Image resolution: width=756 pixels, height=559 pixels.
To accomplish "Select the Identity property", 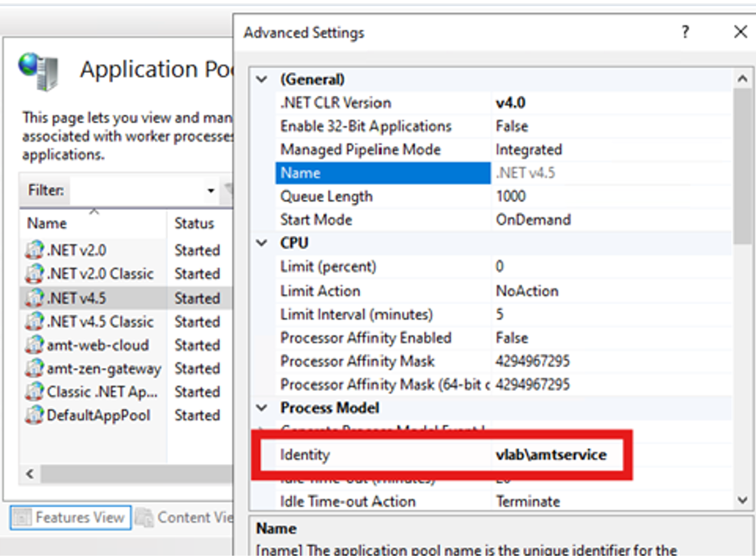I will (x=305, y=454).
